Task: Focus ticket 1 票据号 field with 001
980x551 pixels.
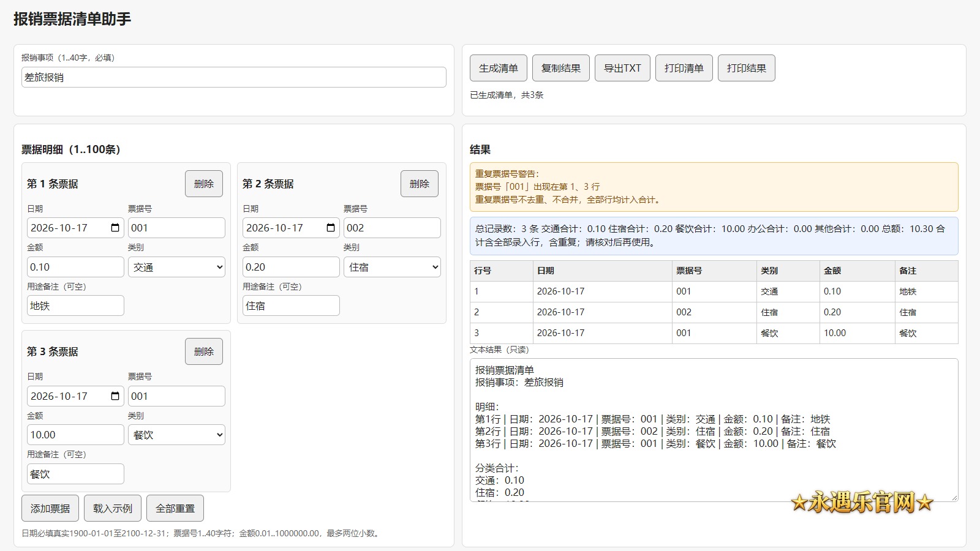Action: point(176,228)
